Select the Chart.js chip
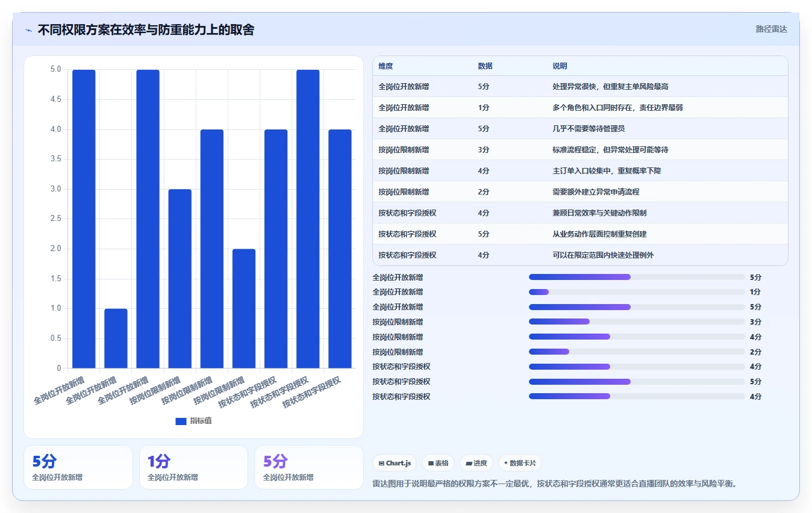812x513 pixels. pyautogui.click(x=395, y=463)
